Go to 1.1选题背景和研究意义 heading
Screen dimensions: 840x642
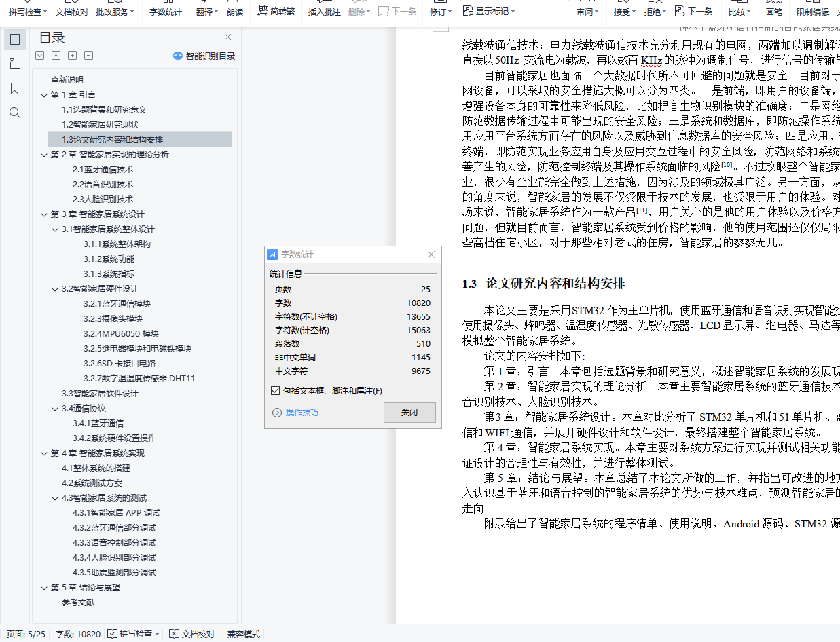tap(104, 110)
